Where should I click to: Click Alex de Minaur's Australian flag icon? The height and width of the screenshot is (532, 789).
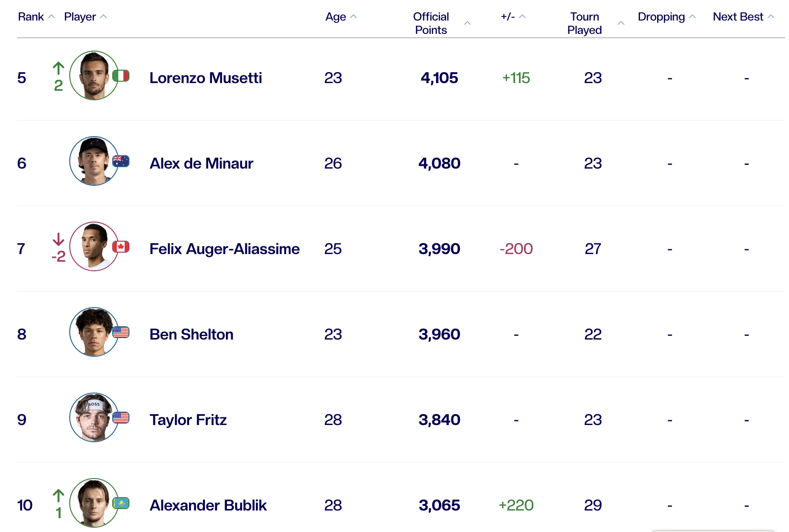click(121, 161)
